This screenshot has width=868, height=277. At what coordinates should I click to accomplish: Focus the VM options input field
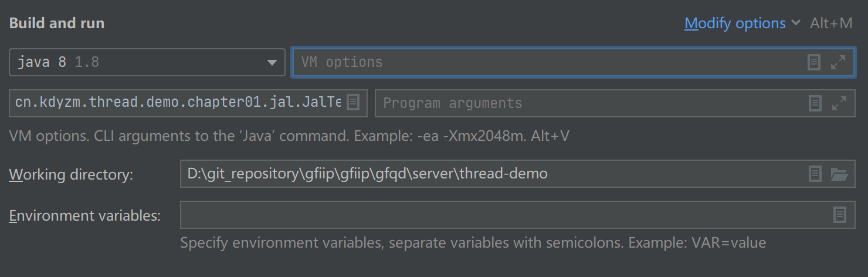[545, 62]
